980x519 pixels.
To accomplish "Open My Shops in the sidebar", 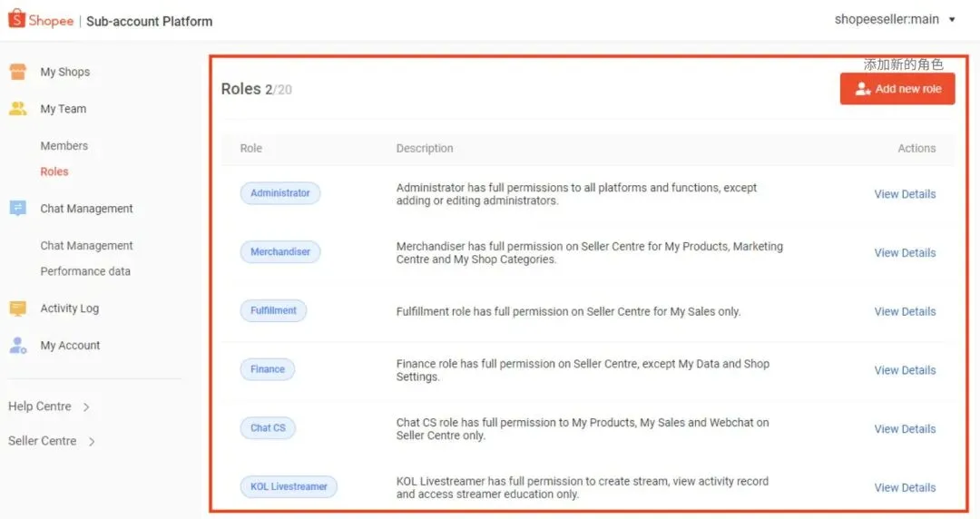I will point(65,72).
